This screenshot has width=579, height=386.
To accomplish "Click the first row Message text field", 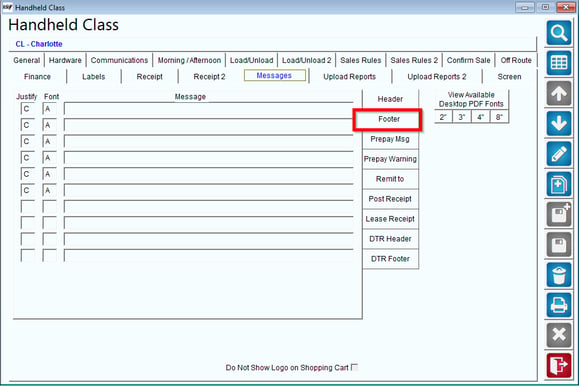I will (209, 109).
